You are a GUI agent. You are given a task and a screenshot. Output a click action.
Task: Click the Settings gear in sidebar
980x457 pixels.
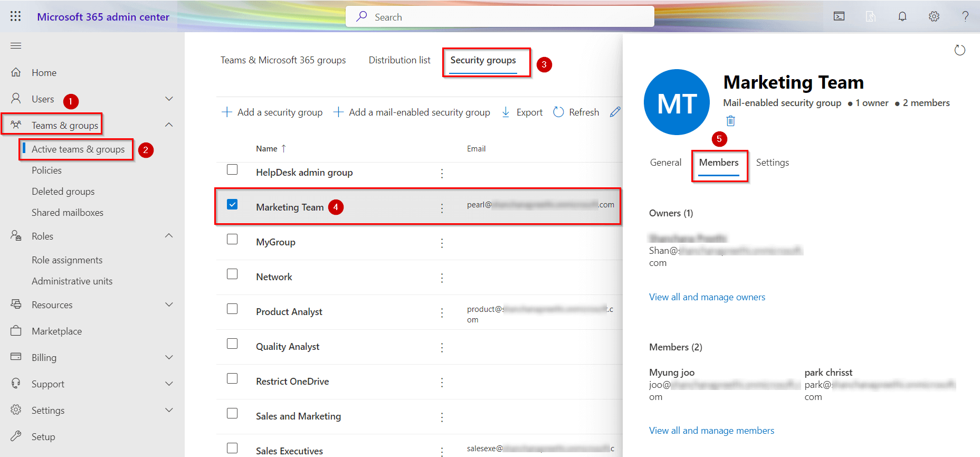pos(16,410)
